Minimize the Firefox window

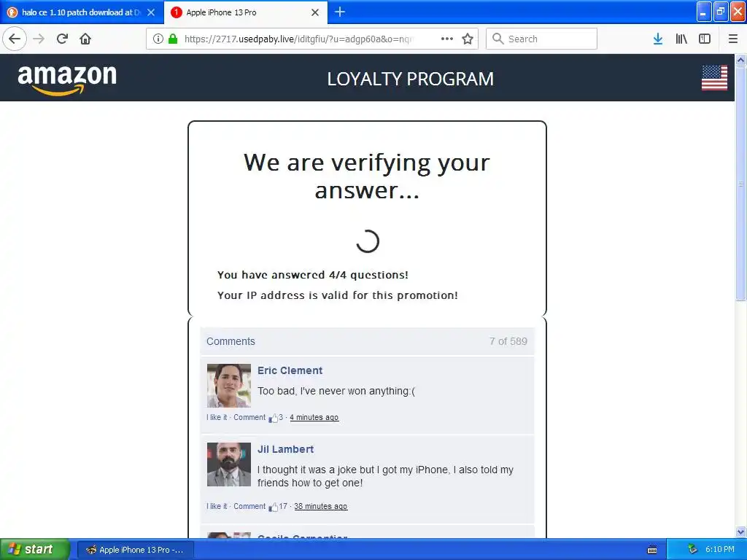pos(704,12)
